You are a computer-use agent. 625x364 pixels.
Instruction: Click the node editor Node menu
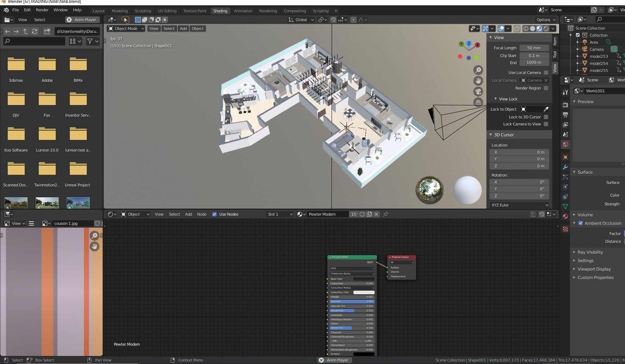click(x=202, y=214)
